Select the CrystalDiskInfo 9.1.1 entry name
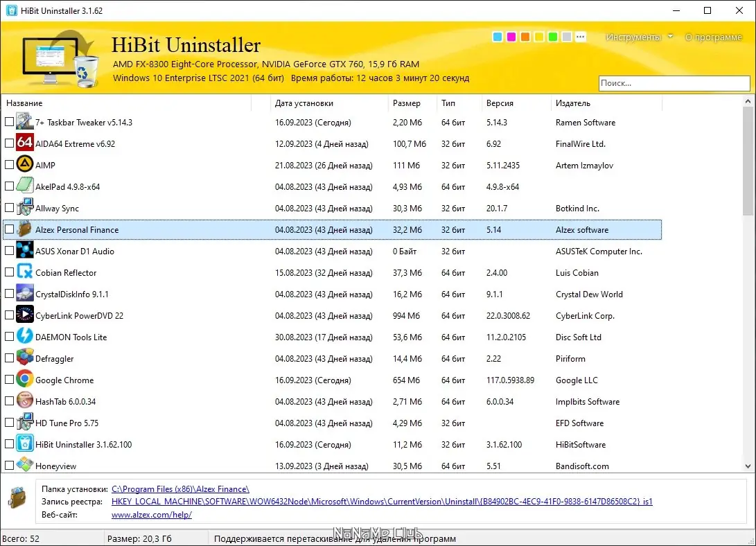The image size is (756, 546). pyautogui.click(x=72, y=294)
